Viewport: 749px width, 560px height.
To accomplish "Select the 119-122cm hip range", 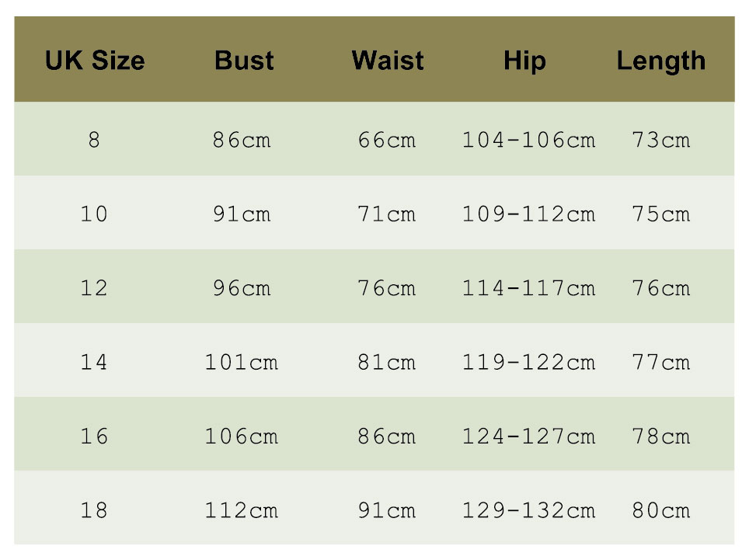I will tap(528, 362).
